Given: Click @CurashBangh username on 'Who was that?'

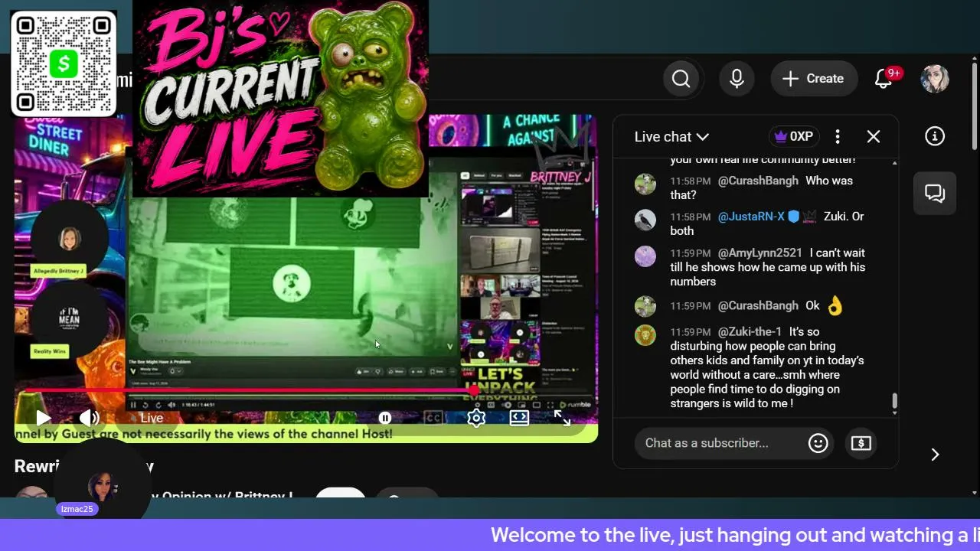Looking at the screenshot, I should pyautogui.click(x=758, y=181).
